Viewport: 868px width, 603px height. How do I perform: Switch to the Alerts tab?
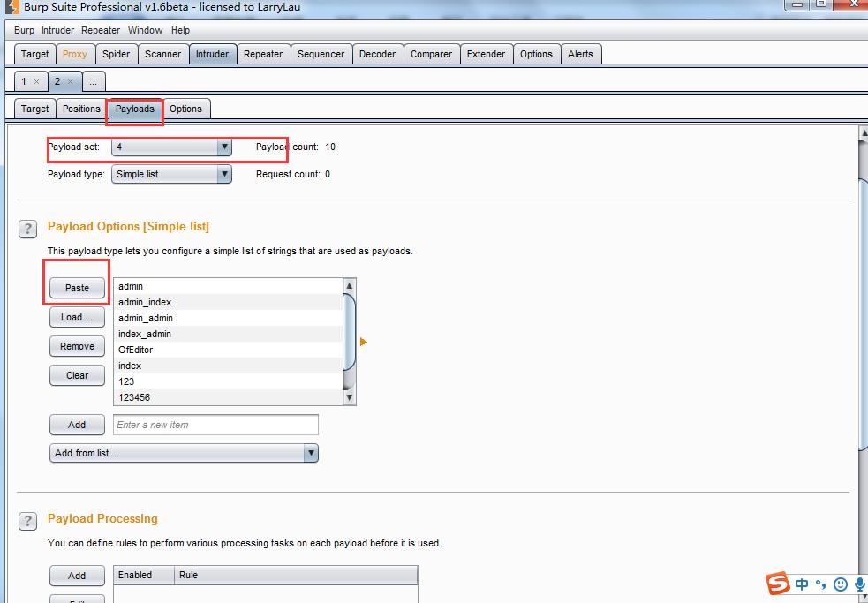point(581,54)
